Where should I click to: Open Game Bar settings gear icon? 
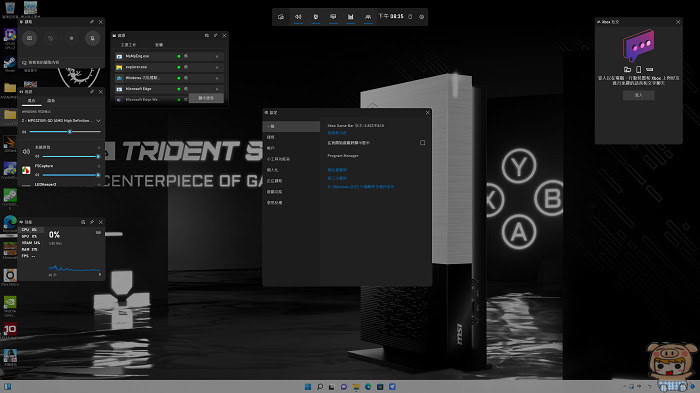click(421, 17)
